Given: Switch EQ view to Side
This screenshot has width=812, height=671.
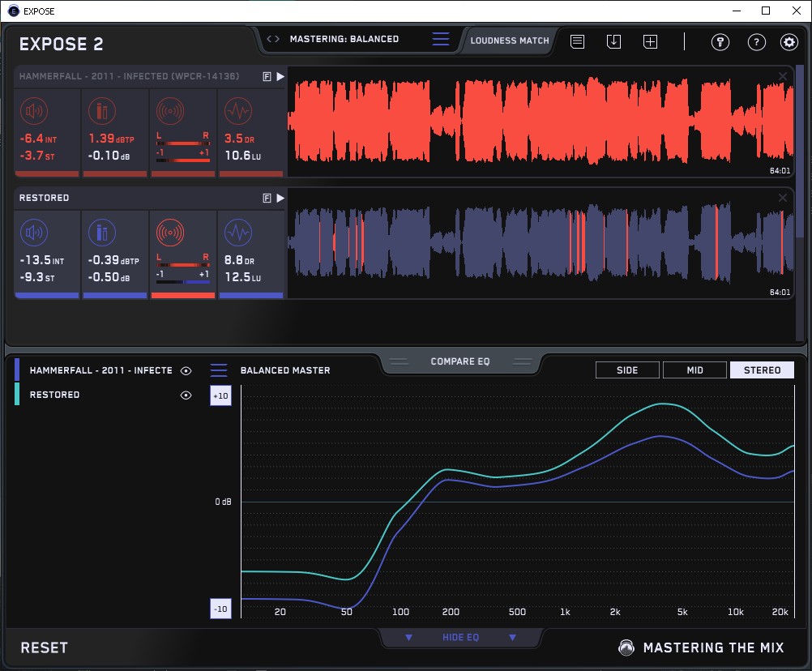Looking at the screenshot, I should pos(627,370).
